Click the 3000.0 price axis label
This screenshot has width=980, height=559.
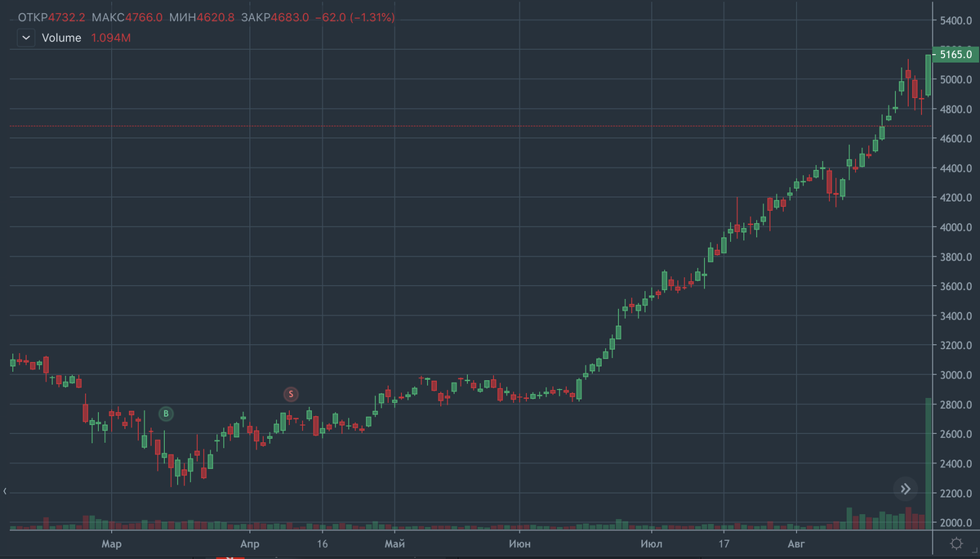pyautogui.click(x=955, y=375)
